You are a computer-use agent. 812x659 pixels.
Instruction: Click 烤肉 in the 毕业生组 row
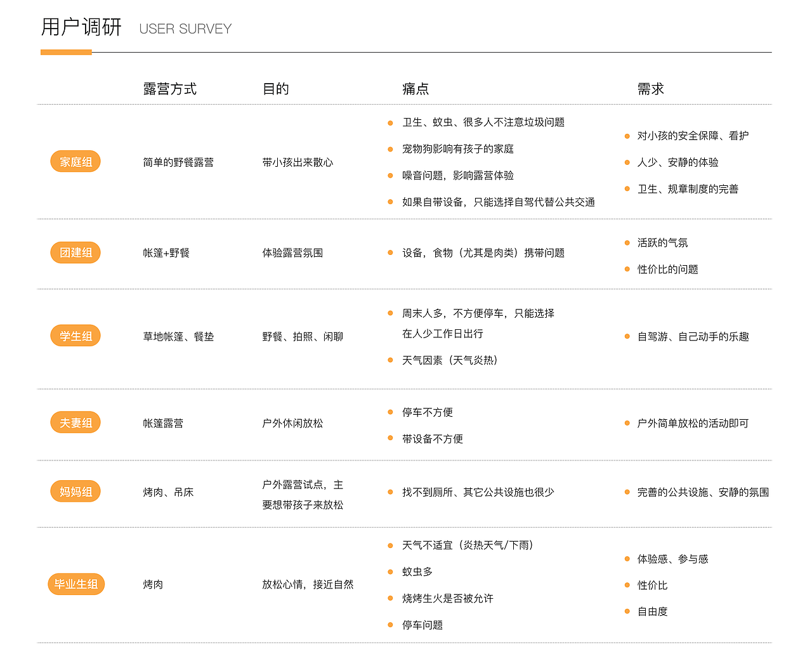click(x=153, y=585)
